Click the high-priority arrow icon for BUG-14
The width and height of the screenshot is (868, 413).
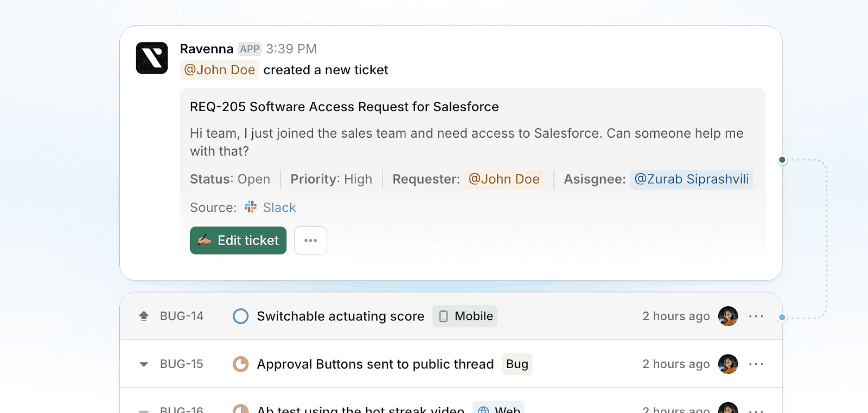click(144, 316)
